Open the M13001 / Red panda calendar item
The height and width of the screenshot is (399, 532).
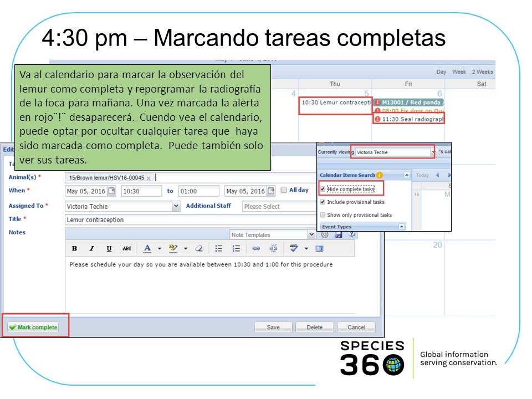[x=409, y=102]
